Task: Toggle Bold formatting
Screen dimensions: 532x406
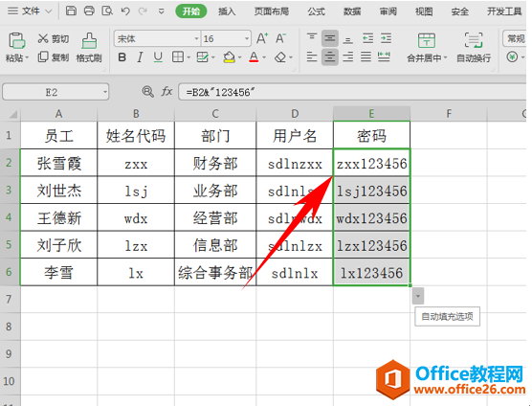Action: pyautogui.click(x=122, y=57)
